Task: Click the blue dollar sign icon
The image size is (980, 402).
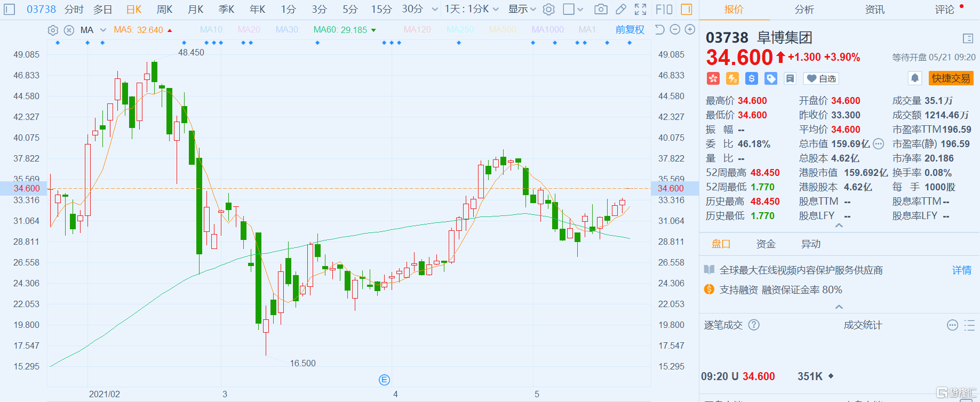Action: [752, 79]
